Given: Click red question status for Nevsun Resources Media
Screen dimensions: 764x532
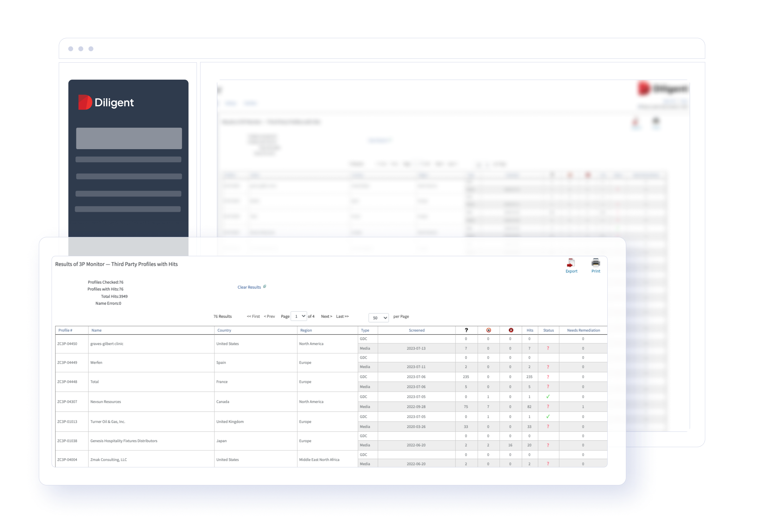Looking at the screenshot, I should pos(548,407).
